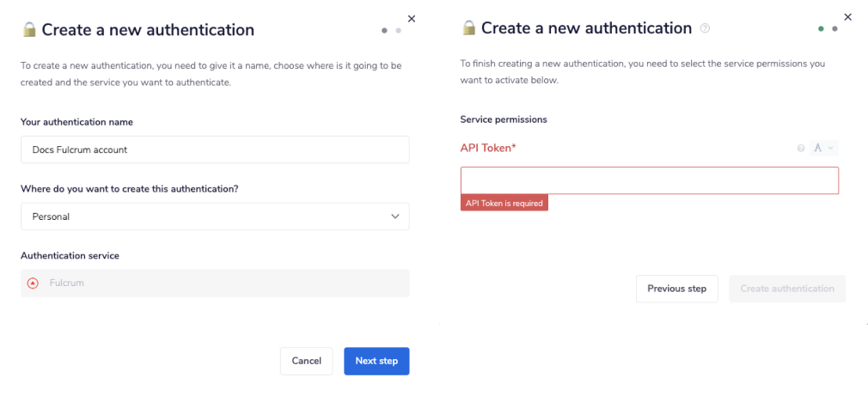
Task: Click the Cancel button
Action: tap(306, 361)
